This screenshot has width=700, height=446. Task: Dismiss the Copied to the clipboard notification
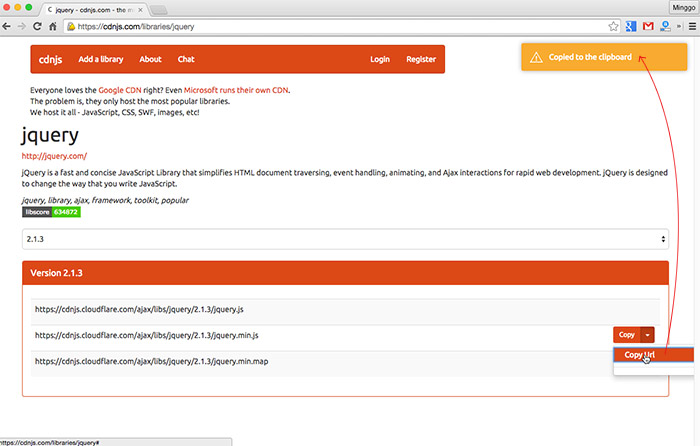coord(604,57)
